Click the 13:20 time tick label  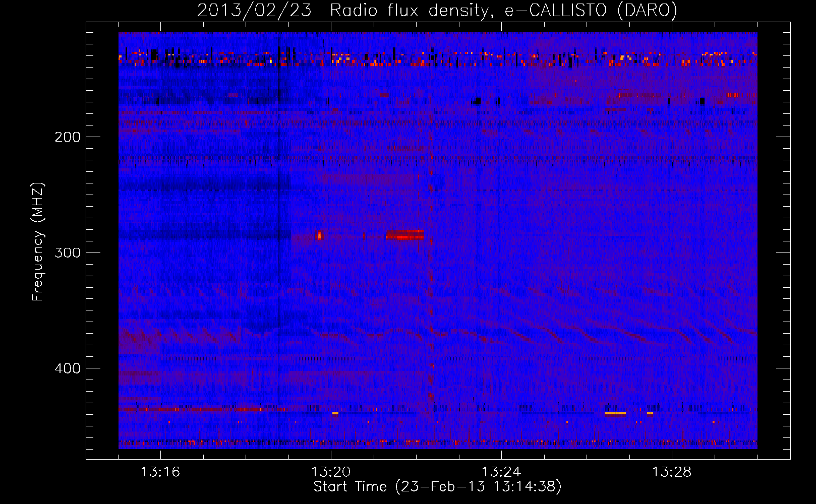coord(331,472)
